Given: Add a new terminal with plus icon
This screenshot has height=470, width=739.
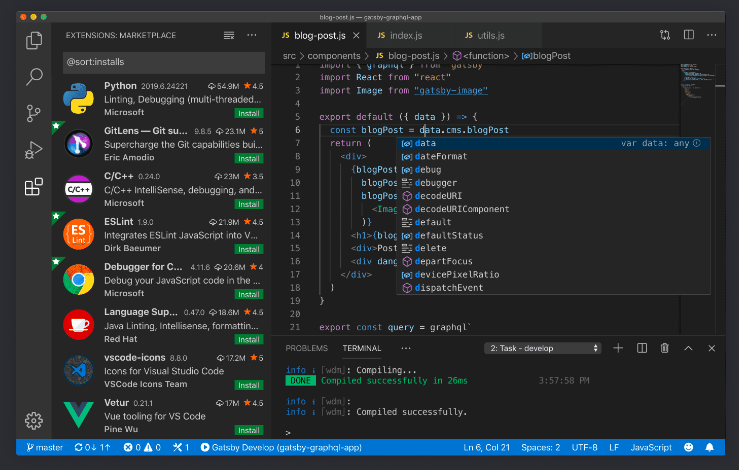Looking at the screenshot, I should click(618, 348).
